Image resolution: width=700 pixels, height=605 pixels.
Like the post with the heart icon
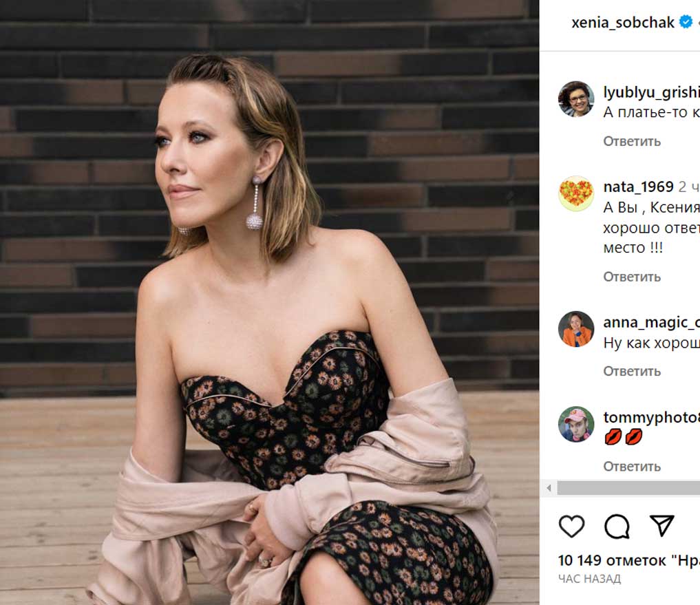[x=571, y=527]
